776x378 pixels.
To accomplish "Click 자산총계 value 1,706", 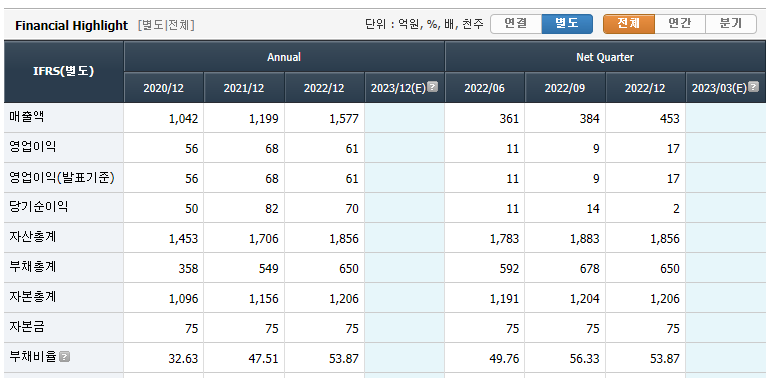I will pos(263,239).
